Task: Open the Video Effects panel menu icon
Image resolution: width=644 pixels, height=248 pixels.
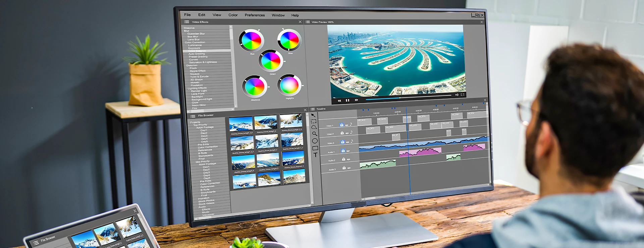Action: coord(186,22)
